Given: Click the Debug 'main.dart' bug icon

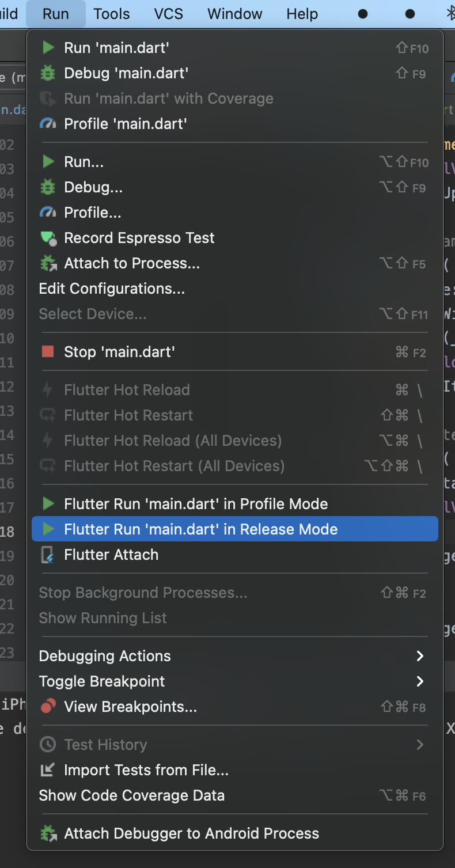Looking at the screenshot, I should pos(48,73).
